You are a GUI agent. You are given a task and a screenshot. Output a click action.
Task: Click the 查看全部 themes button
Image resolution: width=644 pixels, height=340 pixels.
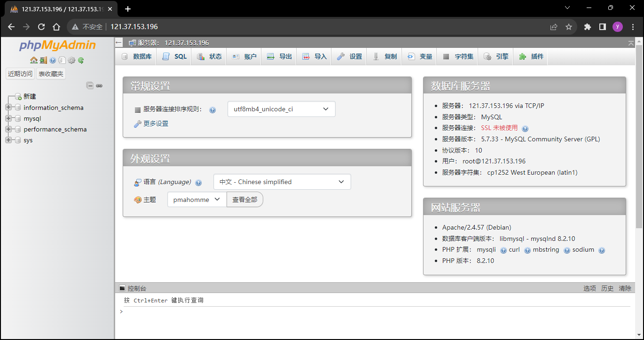[244, 200]
